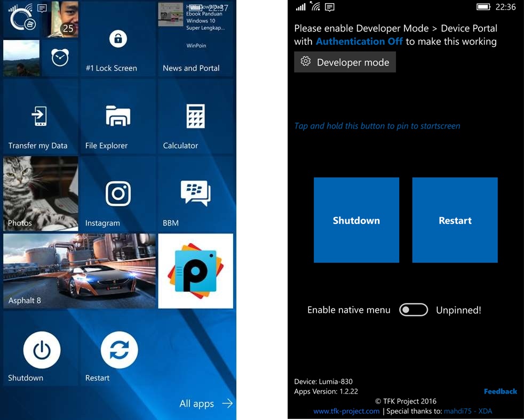
Task: Open the mahdi75 - XDA link
Action: pos(468,411)
